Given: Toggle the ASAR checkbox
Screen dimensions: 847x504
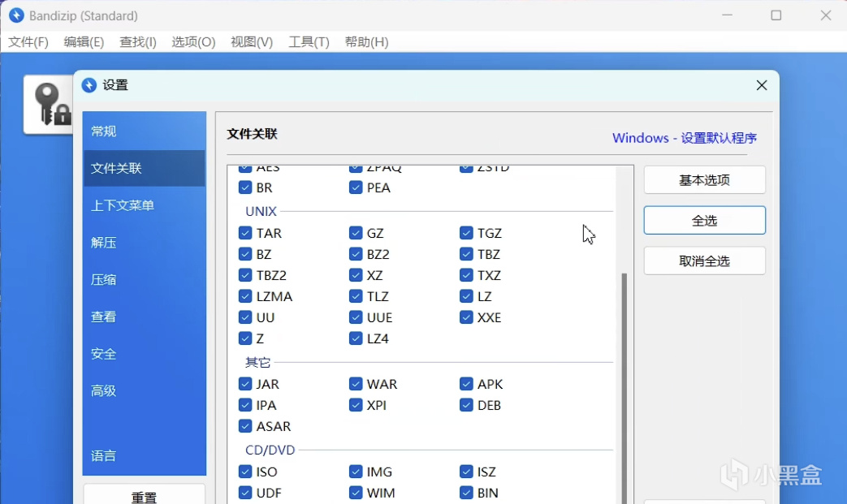Looking at the screenshot, I should tap(245, 426).
